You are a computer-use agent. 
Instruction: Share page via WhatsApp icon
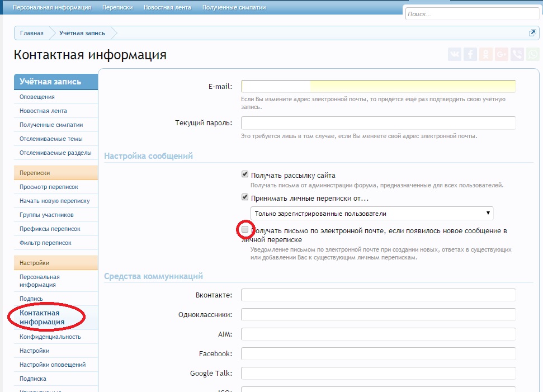(x=532, y=54)
